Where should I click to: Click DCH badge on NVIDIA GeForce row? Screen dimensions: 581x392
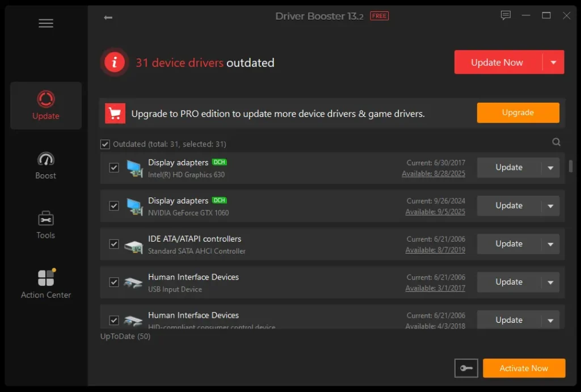[220, 200]
